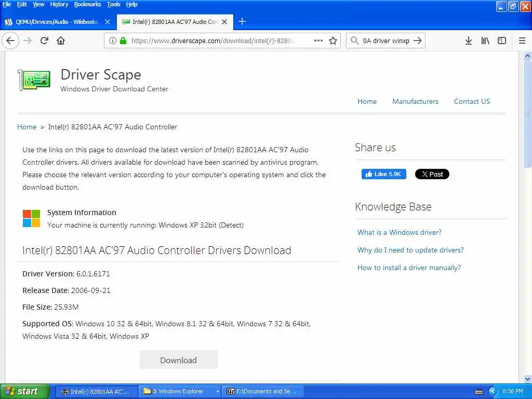532x399 pixels.
Task: Open page actions three-dot menu
Action: [x=318, y=41]
